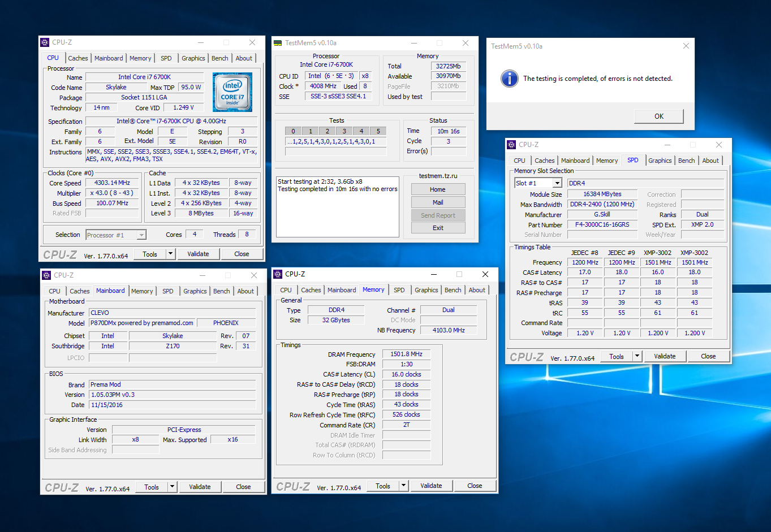Click the Intel Core i7 6700K Name field

144,77
